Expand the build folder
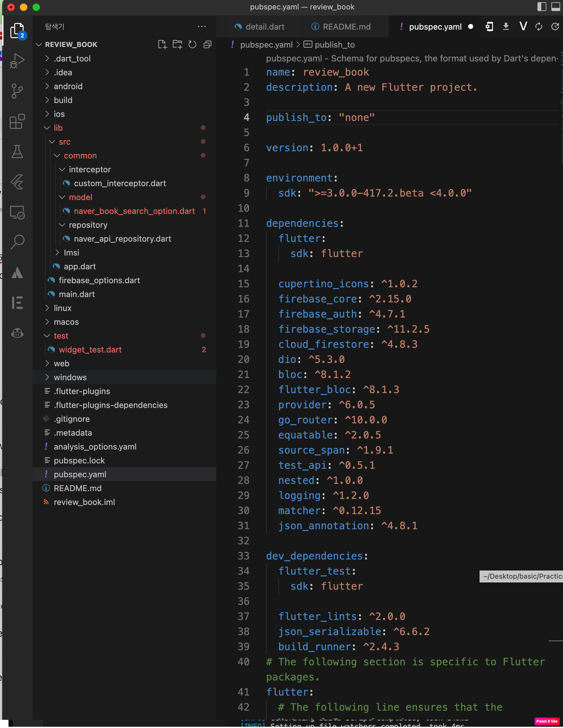563x728 pixels. click(124, 100)
